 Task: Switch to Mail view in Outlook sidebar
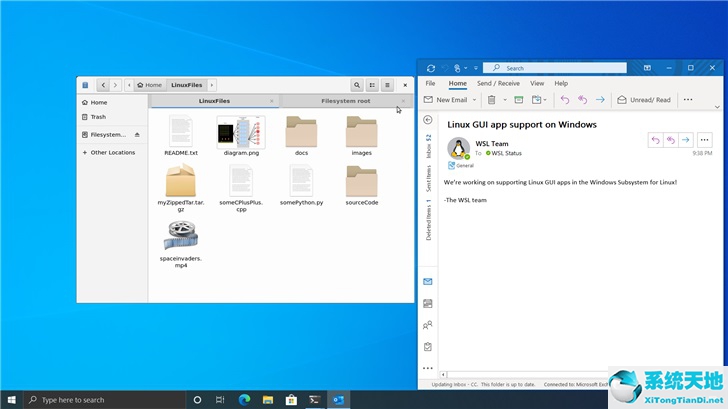point(428,282)
